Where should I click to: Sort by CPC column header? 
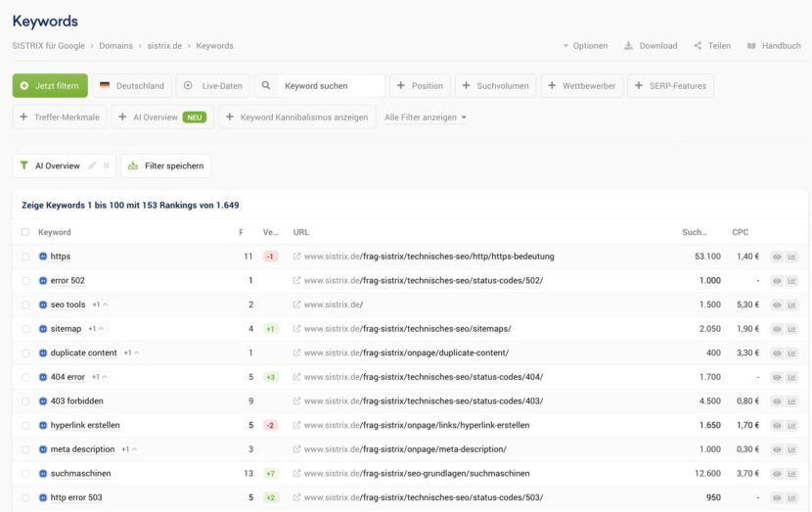coord(740,232)
